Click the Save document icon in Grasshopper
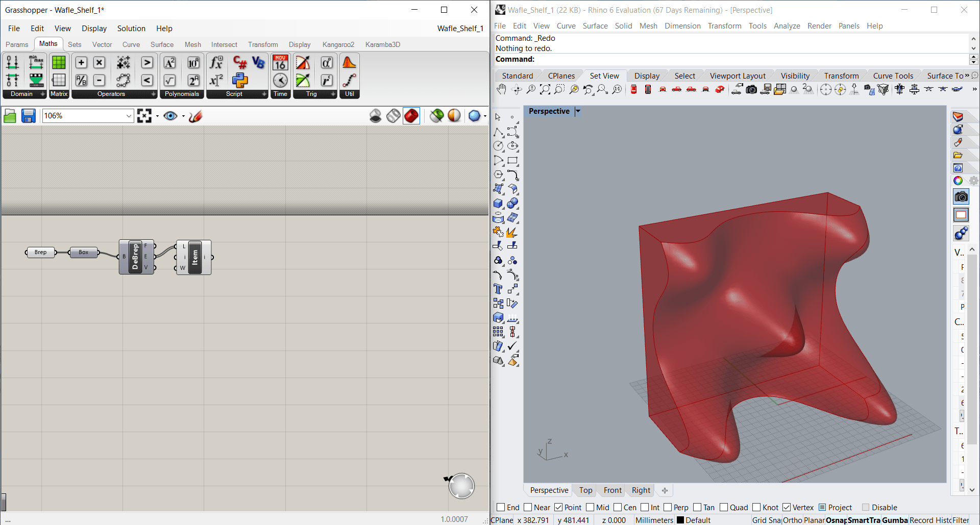This screenshot has height=525, width=980. click(29, 116)
